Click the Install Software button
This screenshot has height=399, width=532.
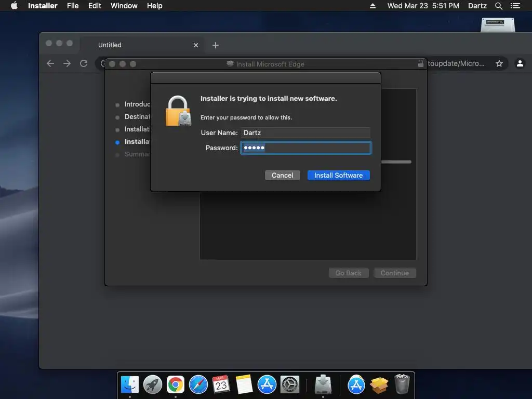pyautogui.click(x=338, y=176)
